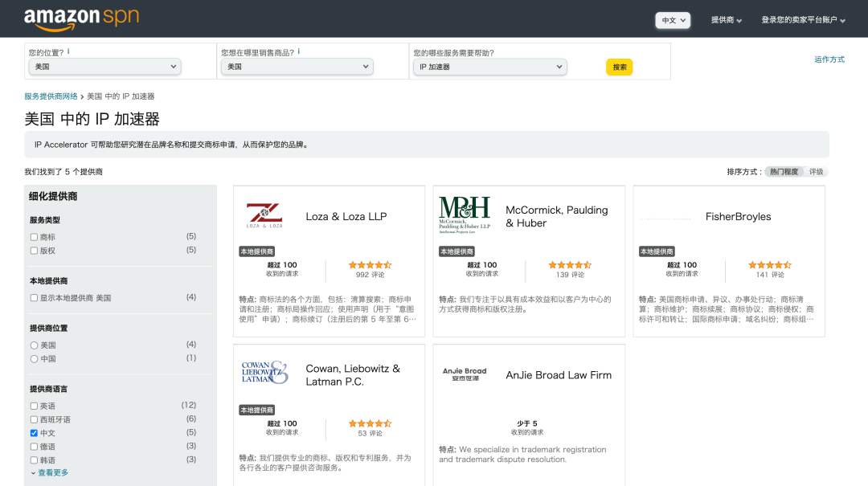Switch sort order to 评级
Viewport: 868px width, 486px height.
click(816, 172)
